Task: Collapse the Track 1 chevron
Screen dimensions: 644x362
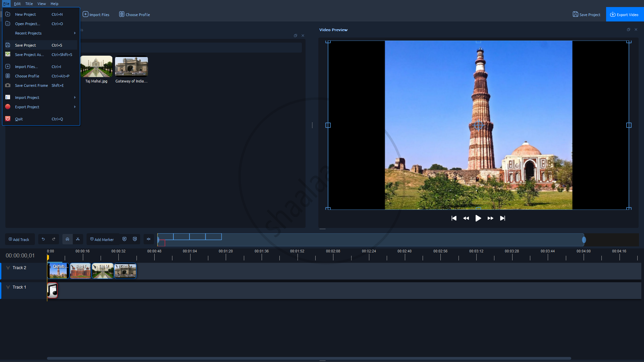Action: pyautogui.click(x=8, y=287)
